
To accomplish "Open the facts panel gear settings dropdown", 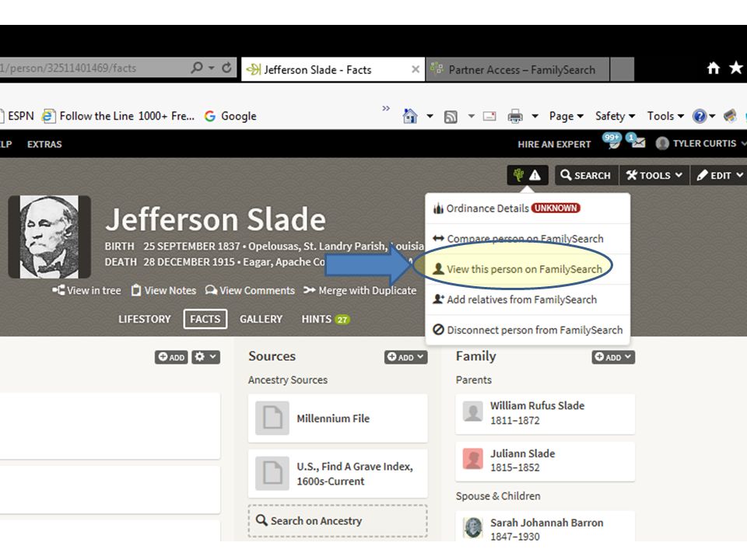I will pyautogui.click(x=205, y=357).
